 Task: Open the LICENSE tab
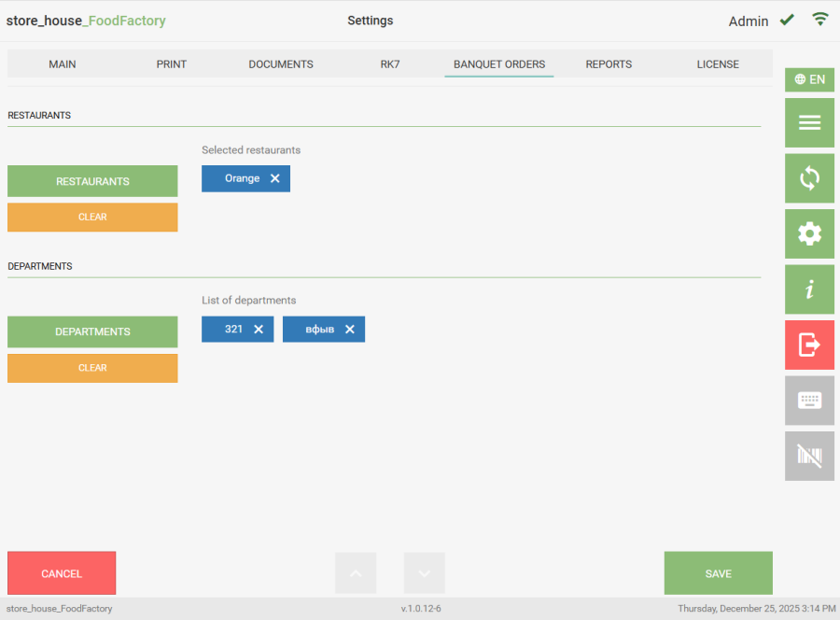point(718,64)
